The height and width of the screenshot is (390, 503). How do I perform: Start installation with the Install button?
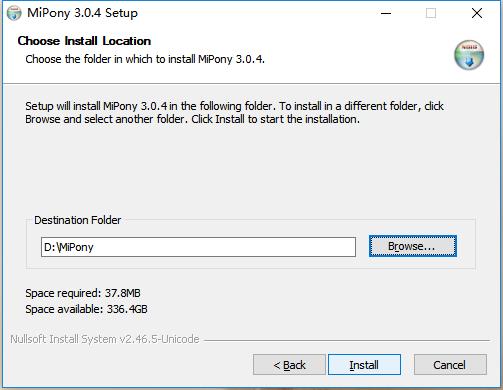[364, 365]
